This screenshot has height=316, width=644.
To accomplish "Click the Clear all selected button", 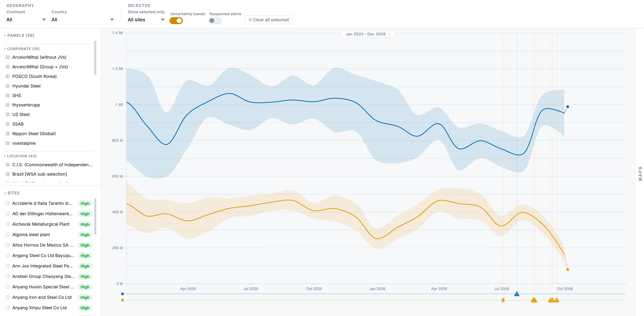I will point(268,20).
